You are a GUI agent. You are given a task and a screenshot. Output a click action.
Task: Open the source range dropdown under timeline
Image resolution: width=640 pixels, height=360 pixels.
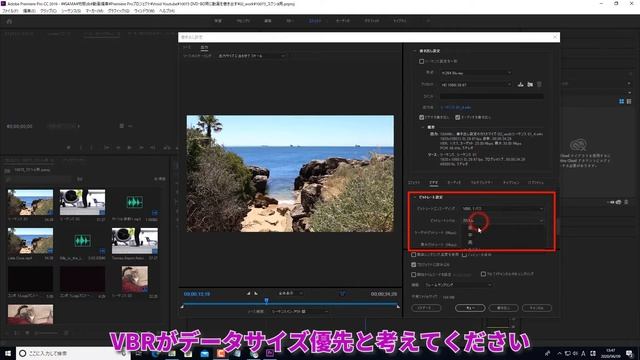(300, 311)
